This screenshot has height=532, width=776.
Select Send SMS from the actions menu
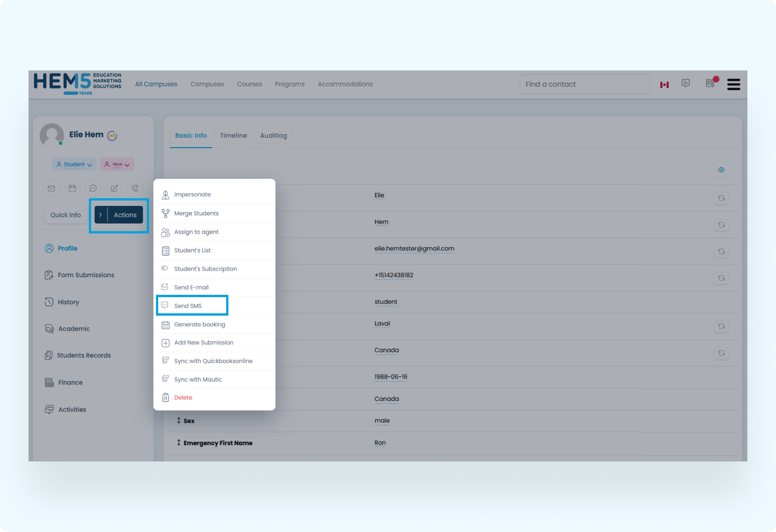tap(188, 306)
